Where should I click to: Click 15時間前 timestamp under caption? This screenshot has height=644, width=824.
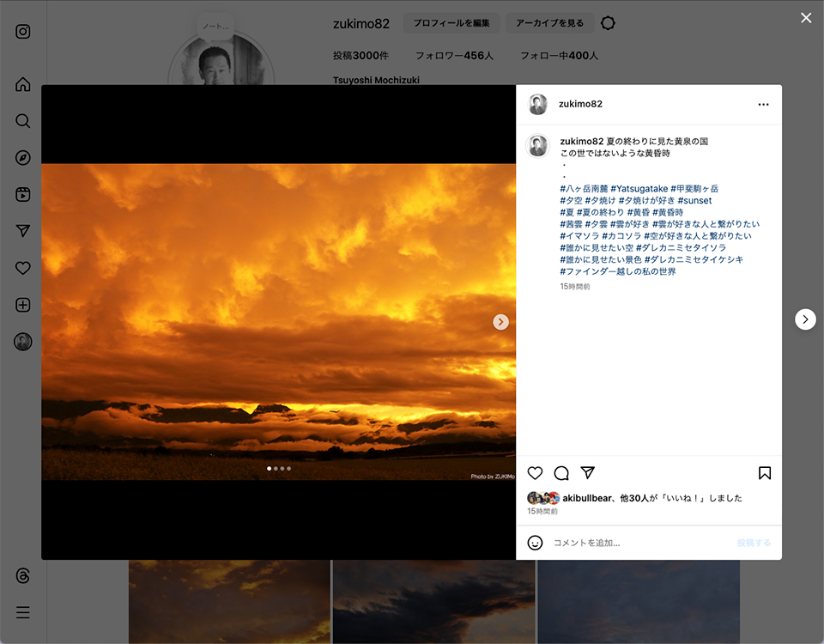click(575, 287)
